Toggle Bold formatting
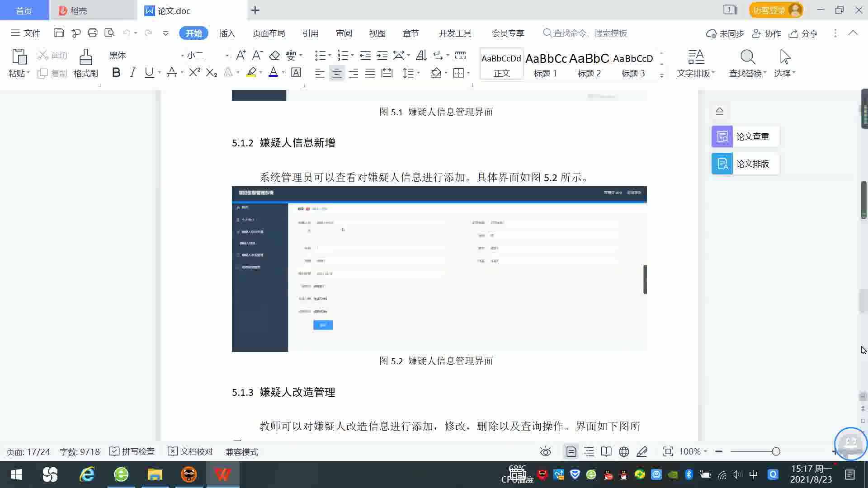The width and height of the screenshot is (868, 488). [x=116, y=72]
